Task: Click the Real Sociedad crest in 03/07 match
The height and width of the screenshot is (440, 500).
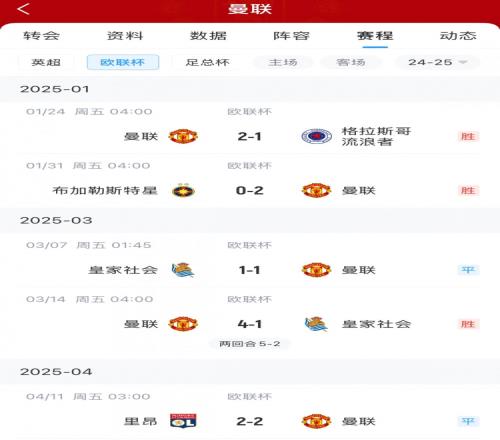Action: [183, 270]
